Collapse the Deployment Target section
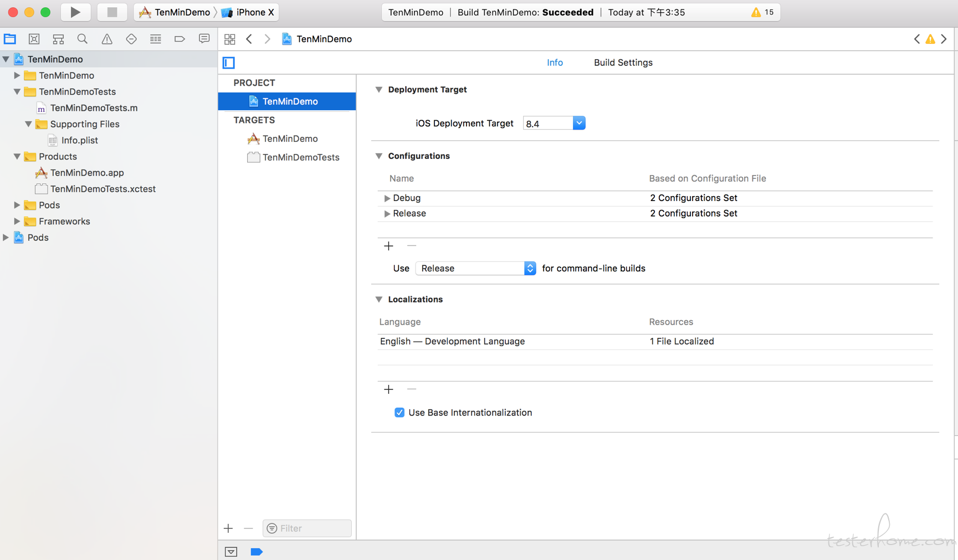958x560 pixels. tap(379, 90)
